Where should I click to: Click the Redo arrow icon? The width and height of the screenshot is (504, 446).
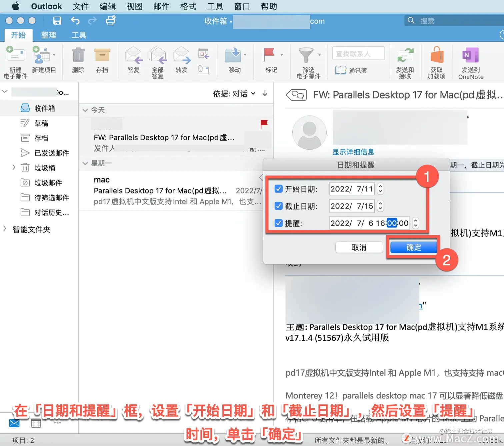[92, 21]
